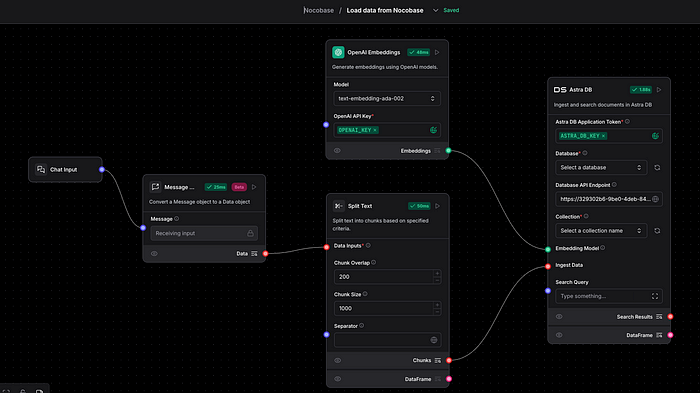Open Embeddings output inspect icon
700x393 pixels.
pyautogui.click(x=437, y=151)
